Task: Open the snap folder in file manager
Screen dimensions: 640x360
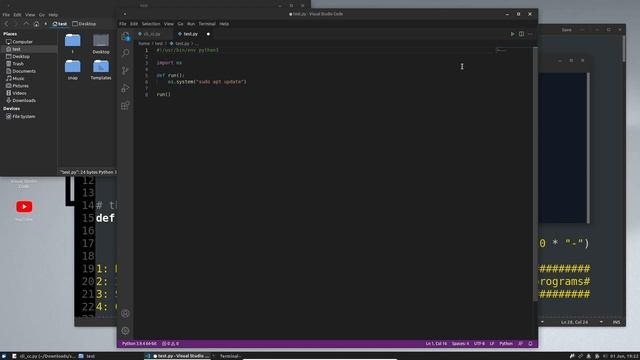Action: [x=73, y=69]
